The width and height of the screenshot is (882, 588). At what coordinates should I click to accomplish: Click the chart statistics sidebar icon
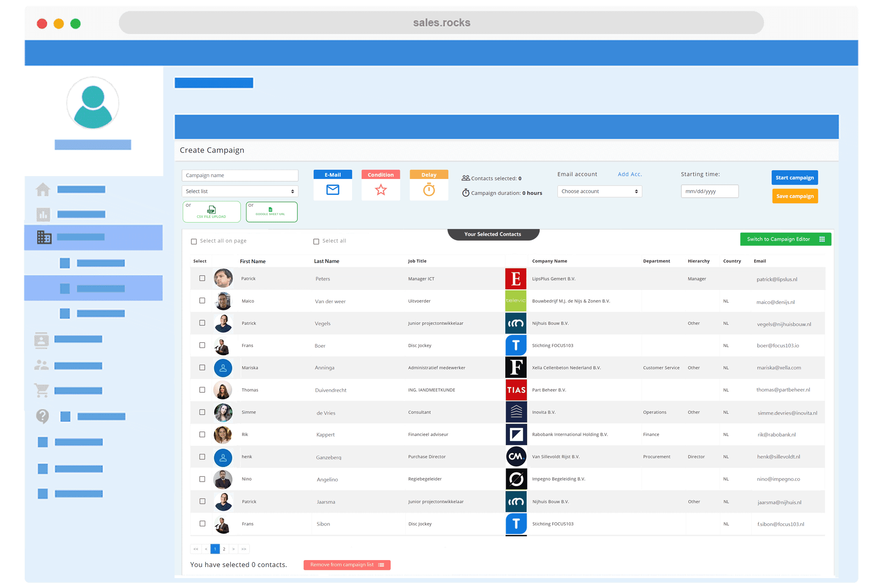[x=43, y=215]
